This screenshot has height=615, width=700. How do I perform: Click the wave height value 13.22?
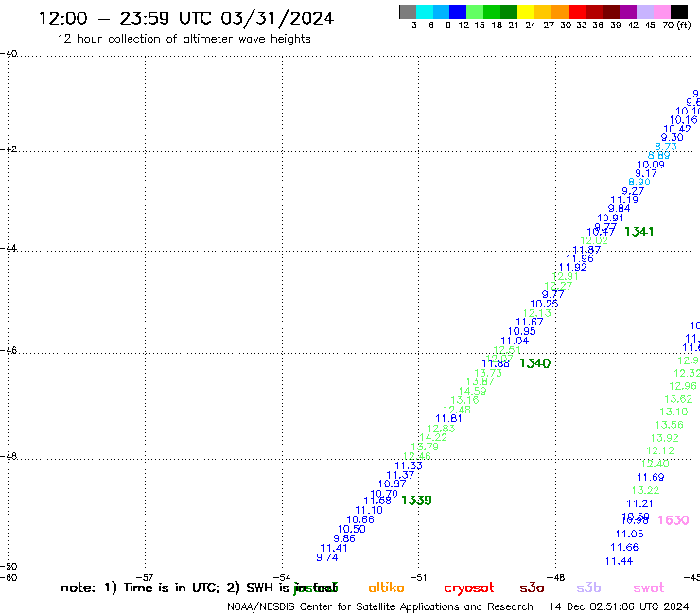(645, 490)
